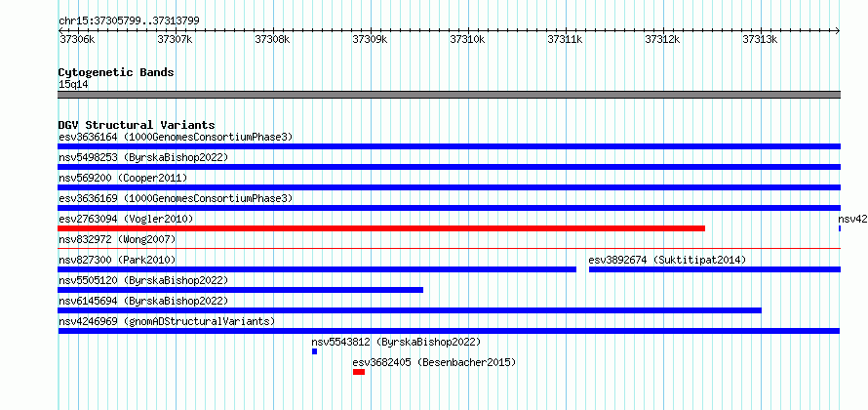The image size is (868, 410).
Task: Click the blue bar for esv3636164
Action: (x=449, y=146)
